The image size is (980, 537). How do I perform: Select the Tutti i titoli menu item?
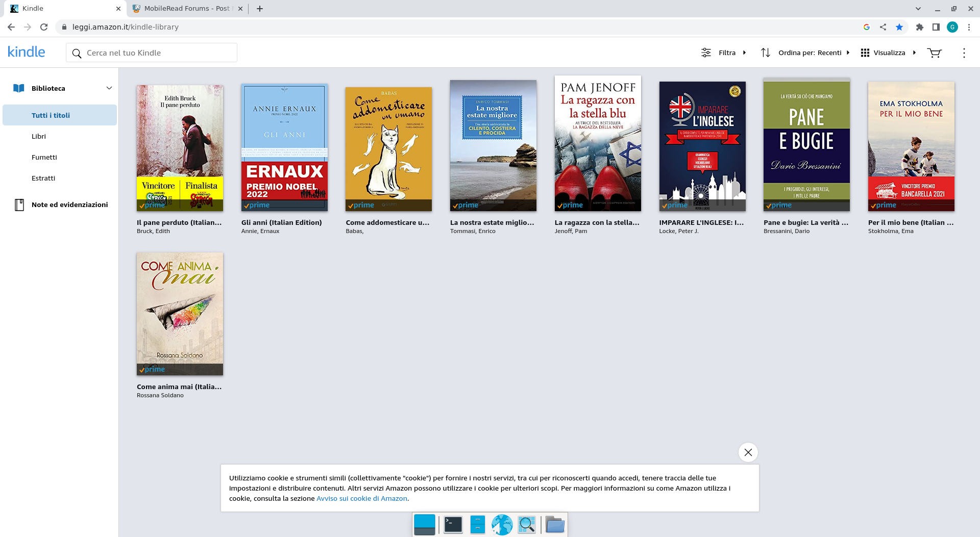60,115
